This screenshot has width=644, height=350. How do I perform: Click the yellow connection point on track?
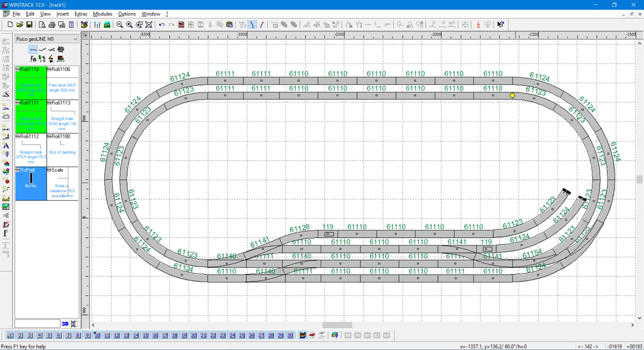pos(512,95)
